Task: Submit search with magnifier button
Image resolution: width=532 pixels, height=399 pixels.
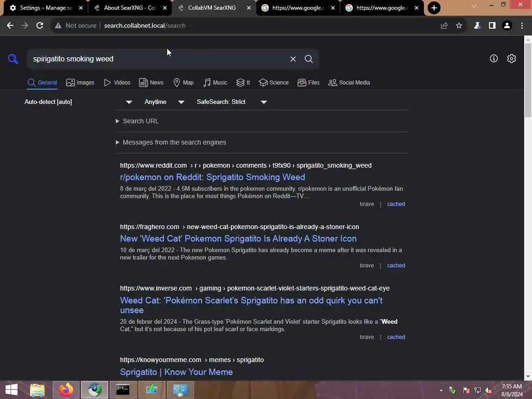Action: point(308,59)
